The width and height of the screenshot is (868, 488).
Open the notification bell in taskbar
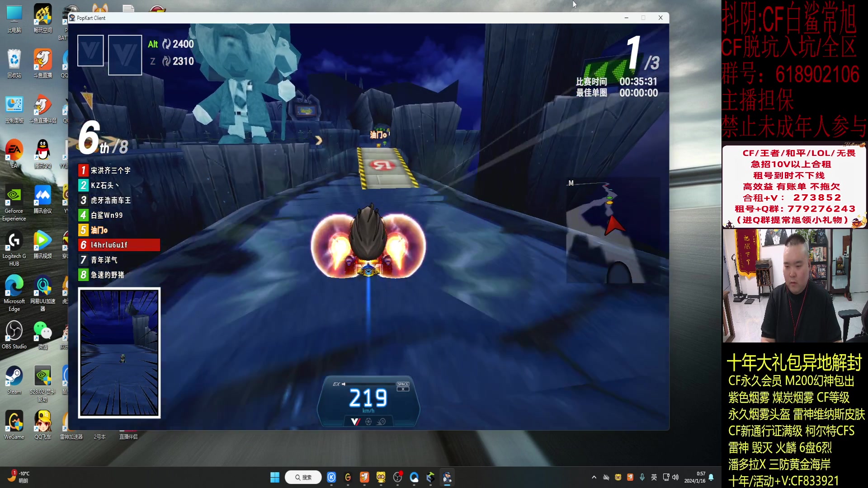(x=711, y=478)
